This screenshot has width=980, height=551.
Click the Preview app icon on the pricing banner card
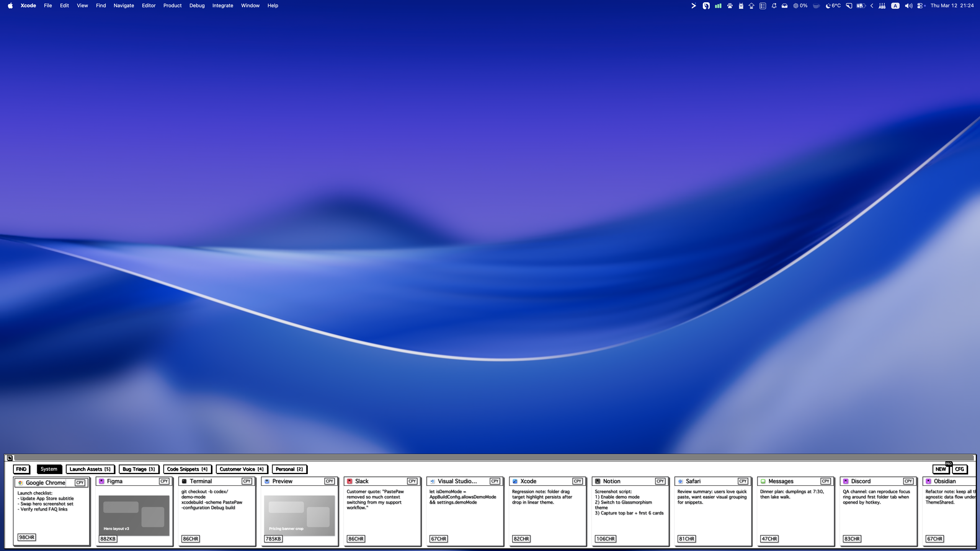click(x=267, y=481)
